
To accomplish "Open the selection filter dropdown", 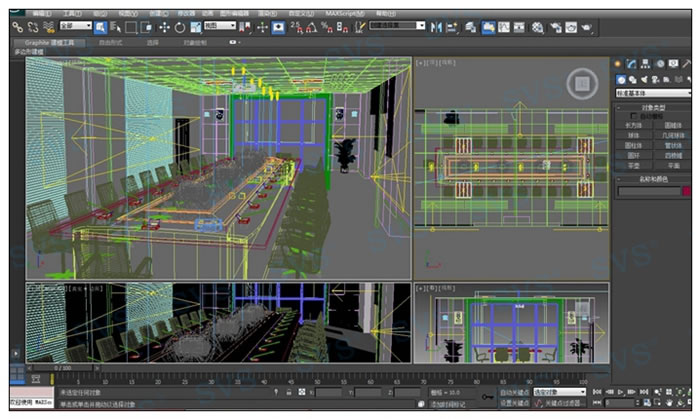I will coord(75,26).
